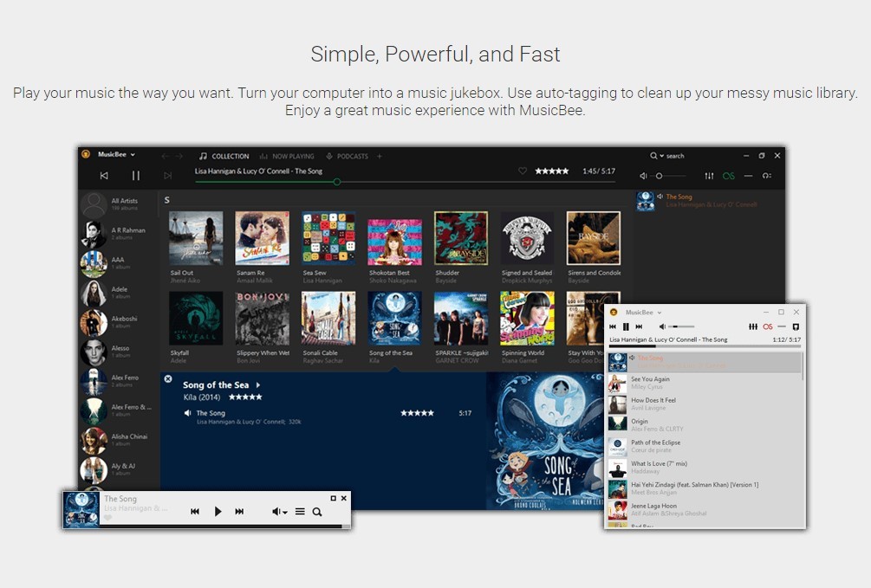Select See You Again in compact playlist
871x588 pixels.
click(x=705, y=383)
